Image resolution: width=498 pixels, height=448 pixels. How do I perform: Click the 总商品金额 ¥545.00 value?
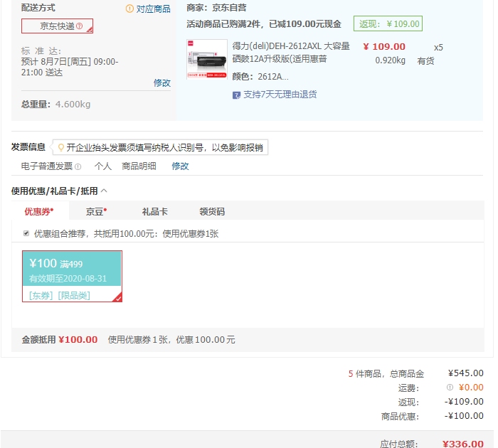(x=465, y=373)
